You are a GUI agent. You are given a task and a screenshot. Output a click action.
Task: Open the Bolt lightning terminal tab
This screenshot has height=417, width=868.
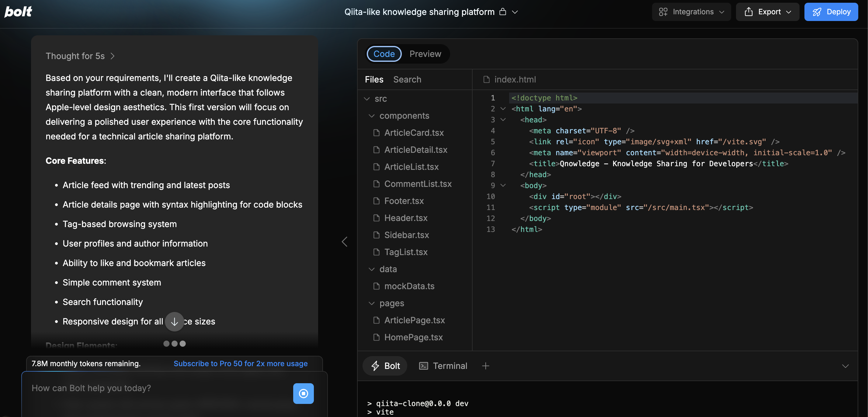pos(385,366)
